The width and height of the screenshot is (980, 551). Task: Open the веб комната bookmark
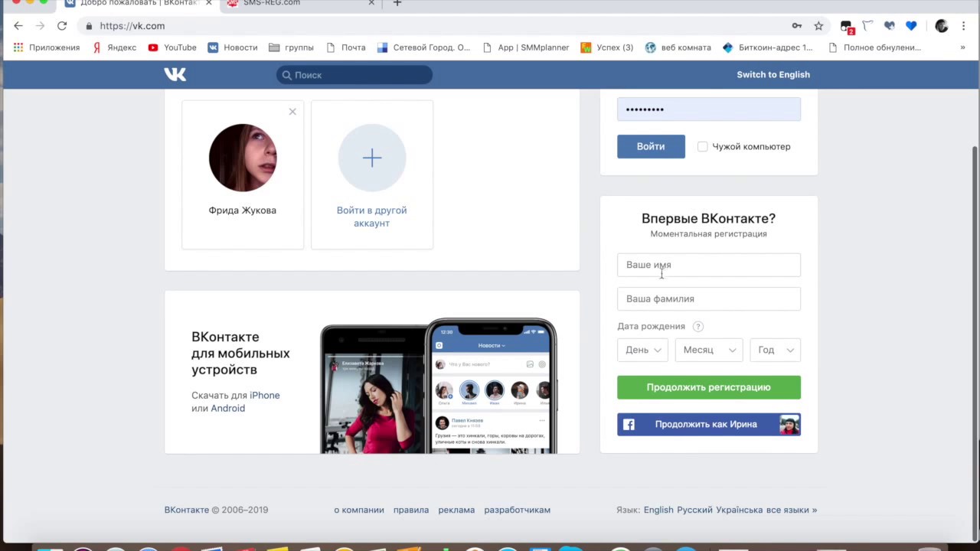(678, 47)
